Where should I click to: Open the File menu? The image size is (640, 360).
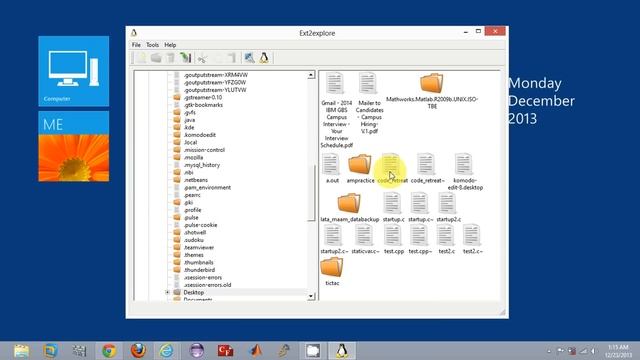click(x=136, y=45)
